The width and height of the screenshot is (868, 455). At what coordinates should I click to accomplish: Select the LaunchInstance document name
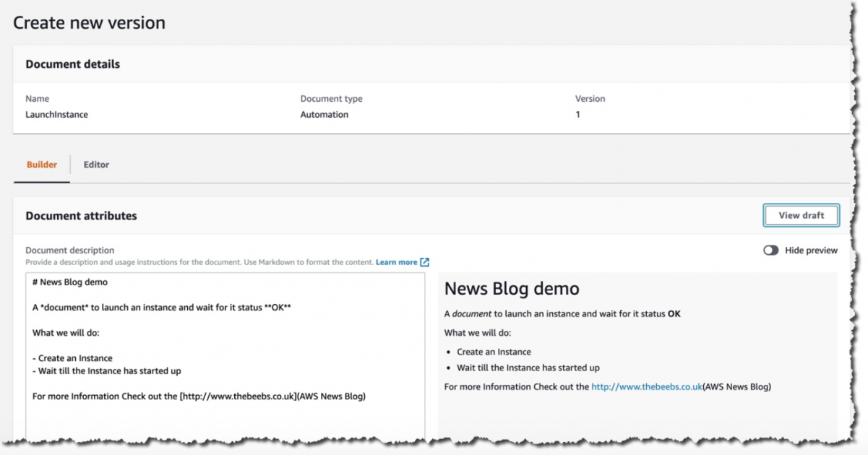[x=56, y=114]
